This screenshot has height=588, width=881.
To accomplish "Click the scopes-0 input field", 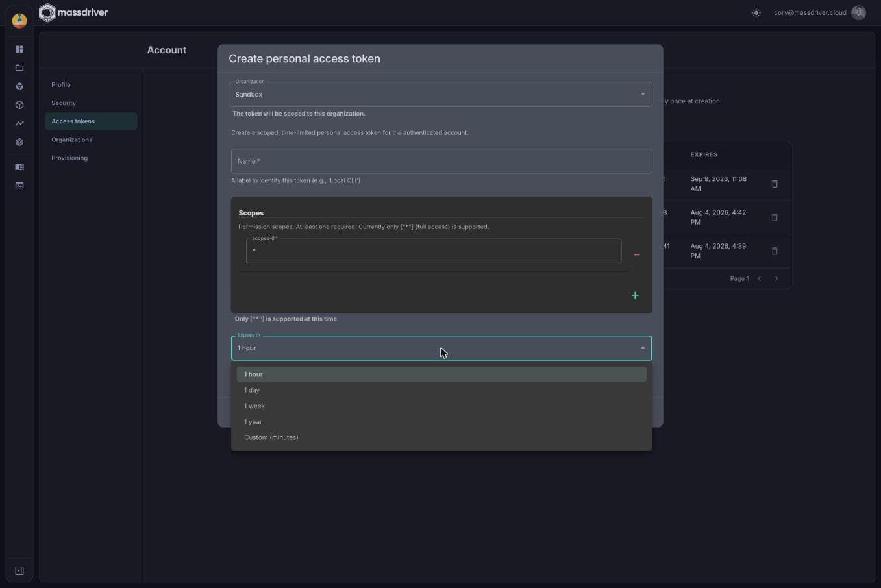I will pyautogui.click(x=434, y=251).
